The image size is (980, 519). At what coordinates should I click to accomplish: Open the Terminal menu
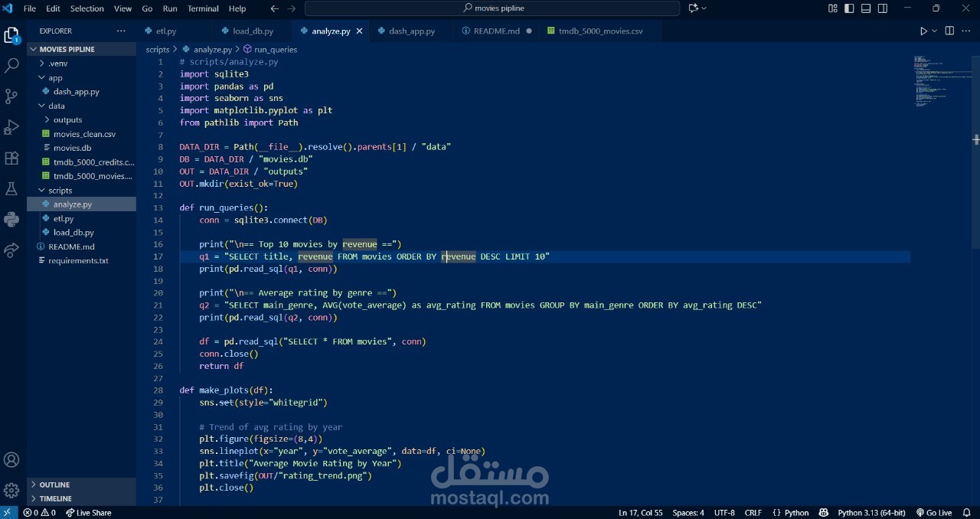pyautogui.click(x=203, y=8)
